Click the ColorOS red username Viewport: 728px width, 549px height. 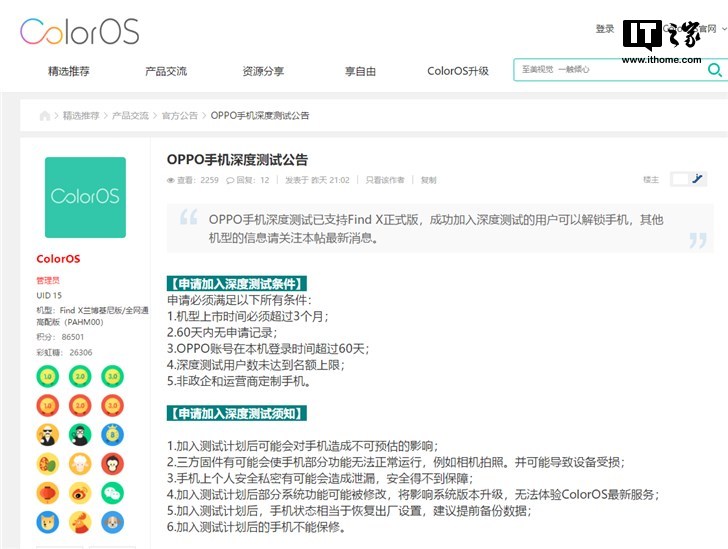pyautogui.click(x=58, y=259)
